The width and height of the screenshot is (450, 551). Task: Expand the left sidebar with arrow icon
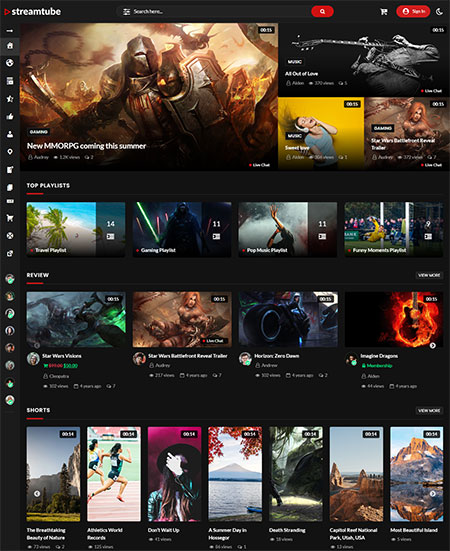[10, 31]
